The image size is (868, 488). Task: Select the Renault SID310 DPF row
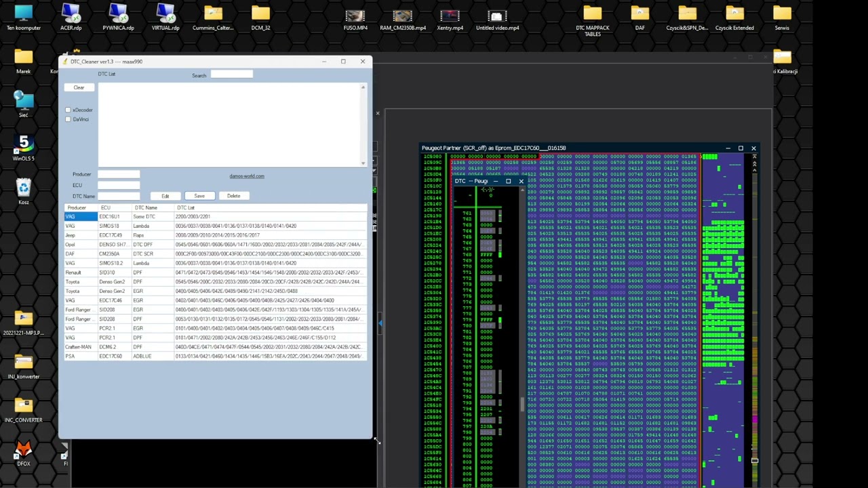[216, 272]
